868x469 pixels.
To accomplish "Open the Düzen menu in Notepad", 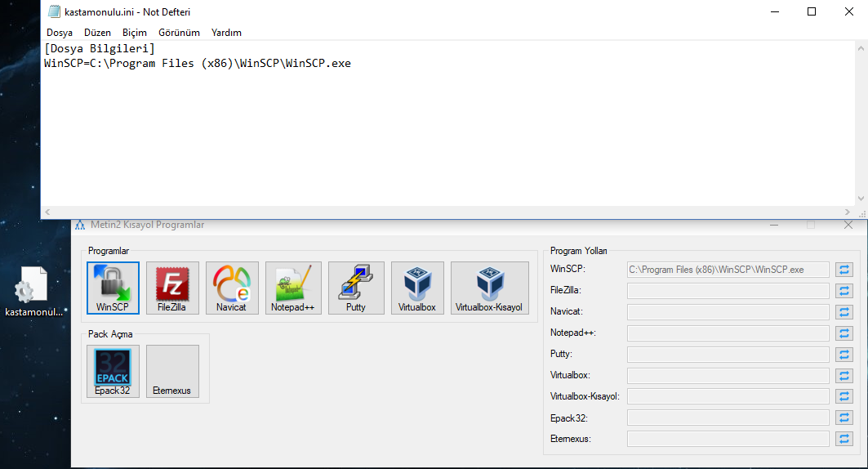I will tap(97, 33).
